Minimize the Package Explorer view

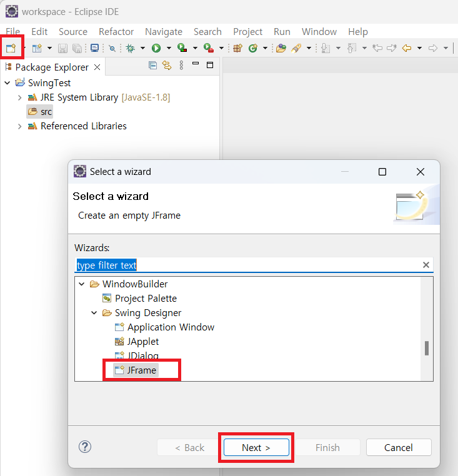(x=196, y=64)
